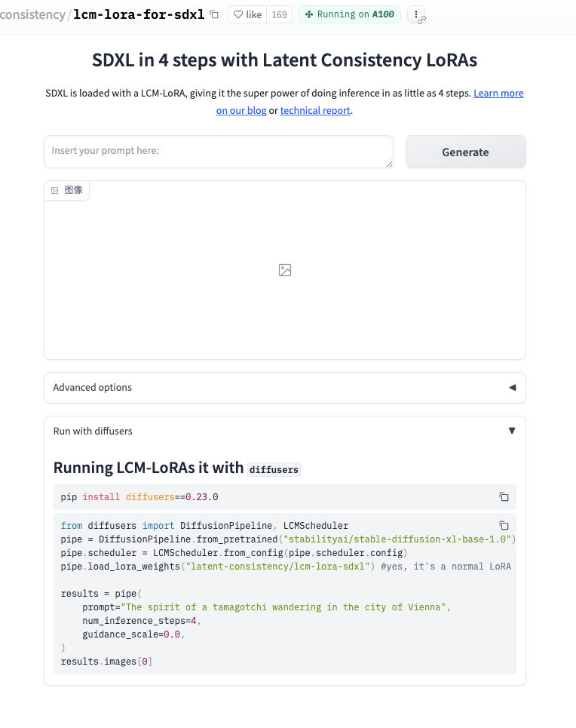Click the image placeholder icon in output
Screen dimensions: 576x728
(x=285, y=270)
